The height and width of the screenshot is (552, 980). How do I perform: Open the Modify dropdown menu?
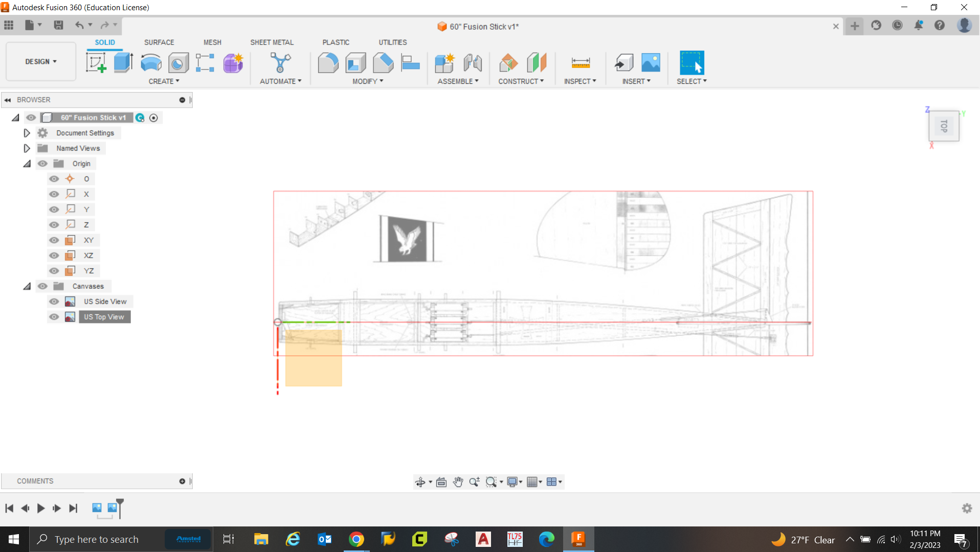click(x=367, y=81)
